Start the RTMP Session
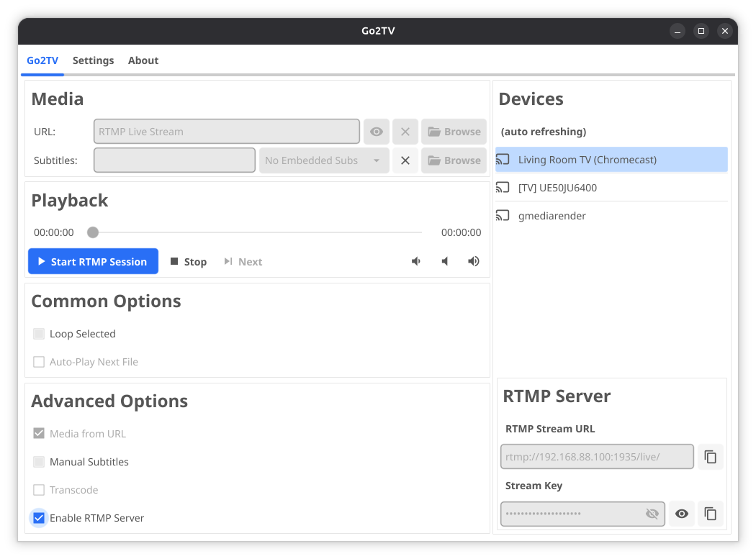The image size is (756, 559). (x=93, y=261)
